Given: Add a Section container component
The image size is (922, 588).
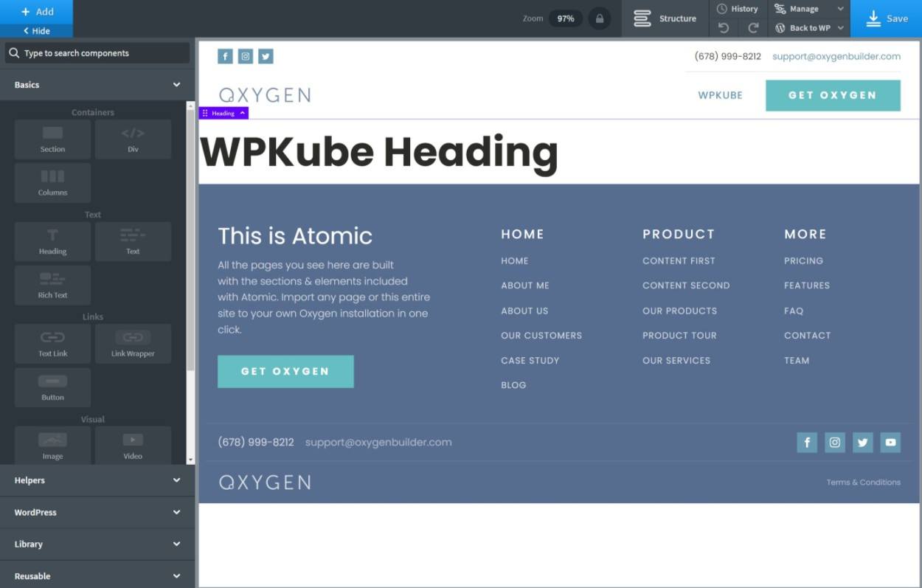Looking at the screenshot, I should tap(52, 139).
